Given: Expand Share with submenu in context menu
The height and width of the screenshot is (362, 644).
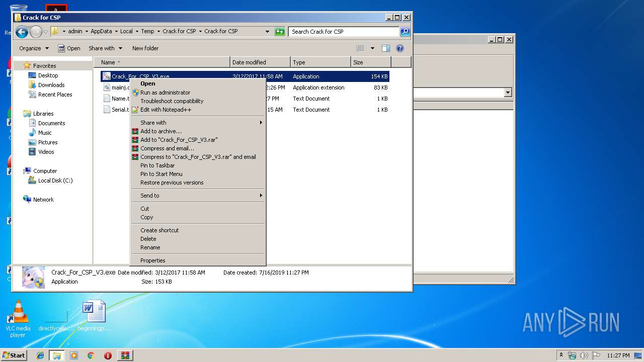Looking at the screenshot, I should 197,123.
